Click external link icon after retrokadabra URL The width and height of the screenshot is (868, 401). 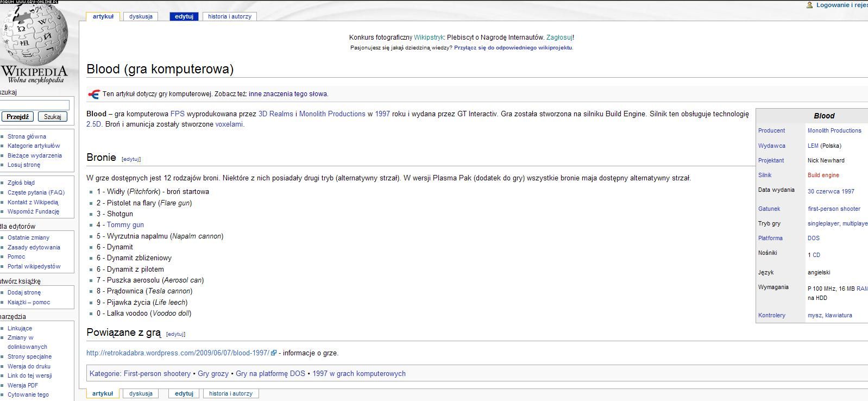coord(274,353)
